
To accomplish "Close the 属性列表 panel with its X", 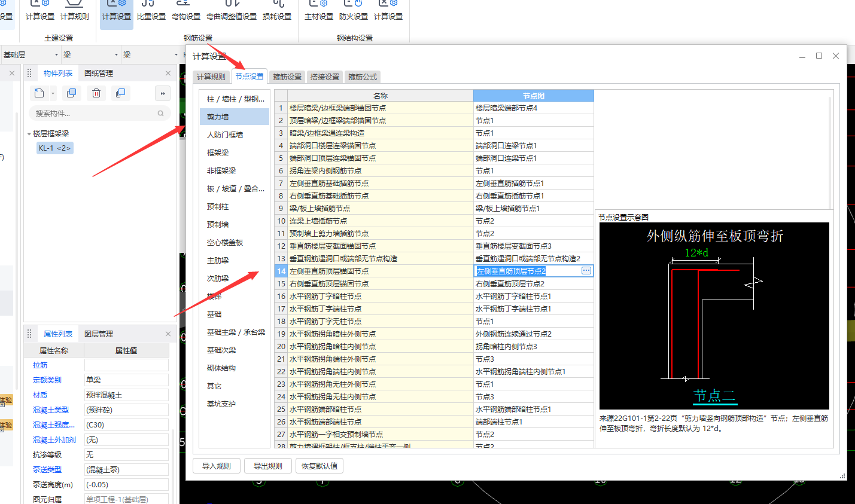I will pyautogui.click(x=168, y=334).
